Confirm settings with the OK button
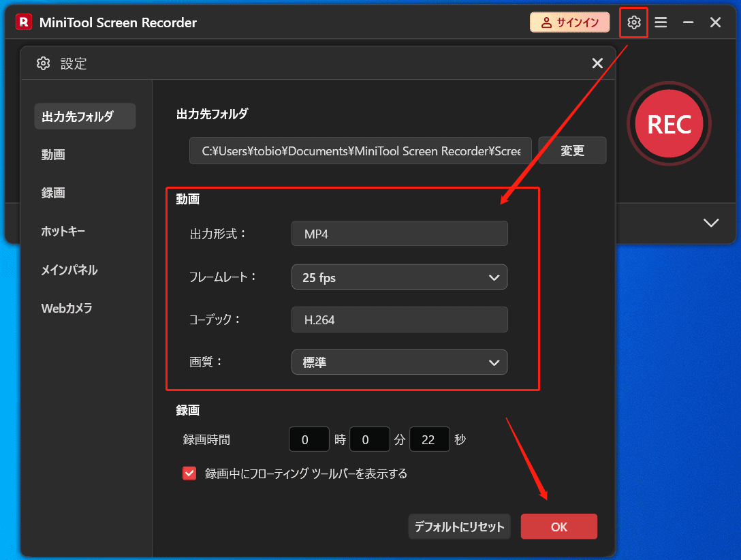The height and width of the screenshot is (560, 741). [x=559, y=527]
